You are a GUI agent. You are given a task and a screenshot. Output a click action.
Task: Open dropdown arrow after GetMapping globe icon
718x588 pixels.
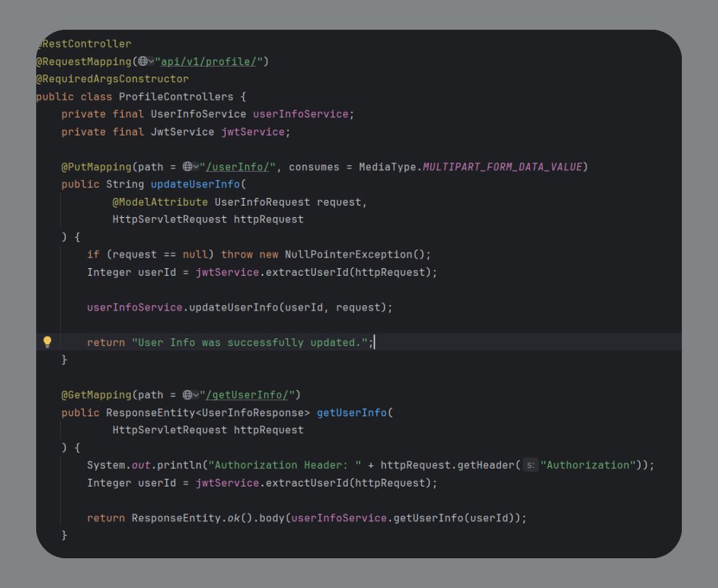[196, 395]
